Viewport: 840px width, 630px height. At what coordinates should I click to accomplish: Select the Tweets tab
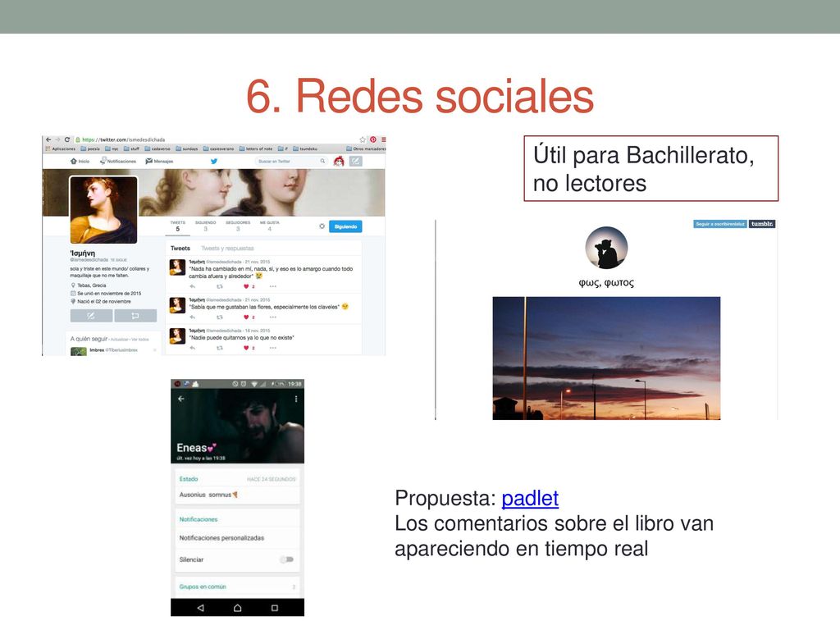click(x=180, y=249)
